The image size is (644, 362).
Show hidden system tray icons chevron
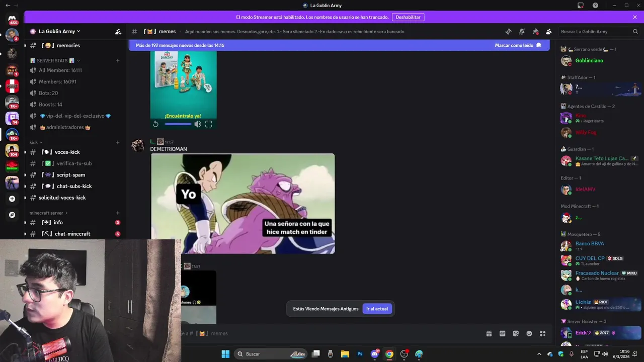[539, 354]
